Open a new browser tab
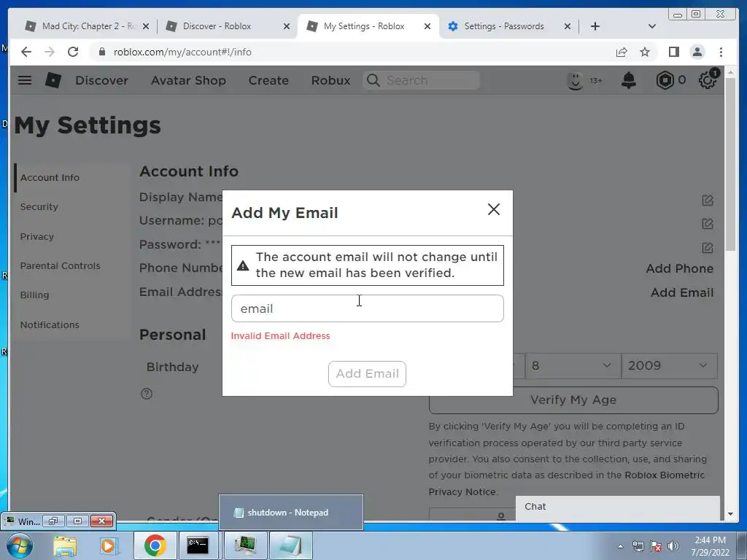Image resolution: width=747 pixels, height=560 pixels. click(x=595, y=26)
